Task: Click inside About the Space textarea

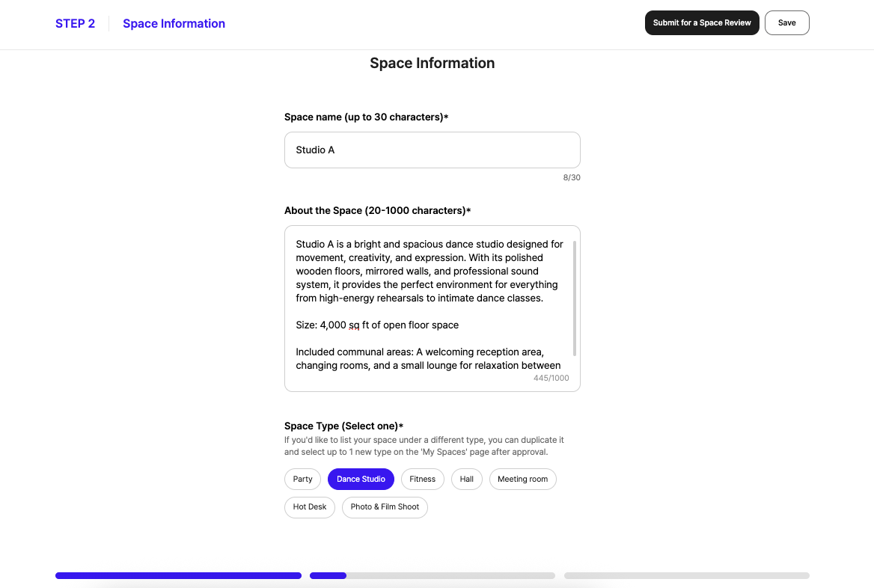Action: 432,308
